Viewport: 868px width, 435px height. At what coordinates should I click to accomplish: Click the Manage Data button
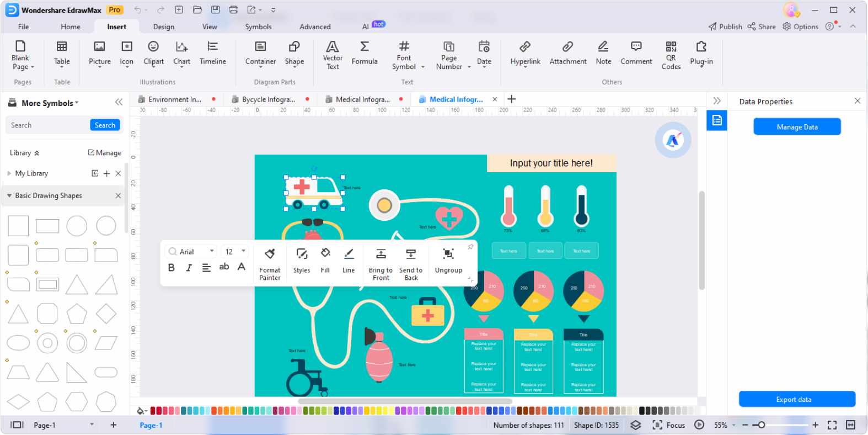point(797,127)
